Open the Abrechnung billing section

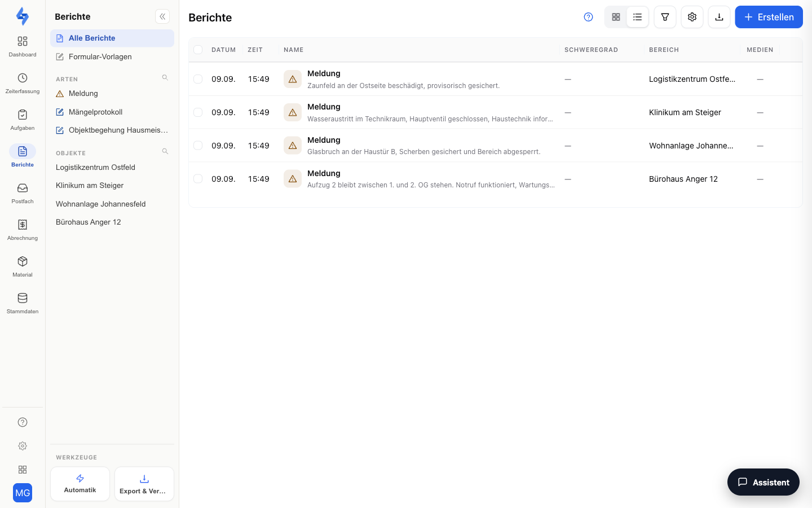click(23, 230)
